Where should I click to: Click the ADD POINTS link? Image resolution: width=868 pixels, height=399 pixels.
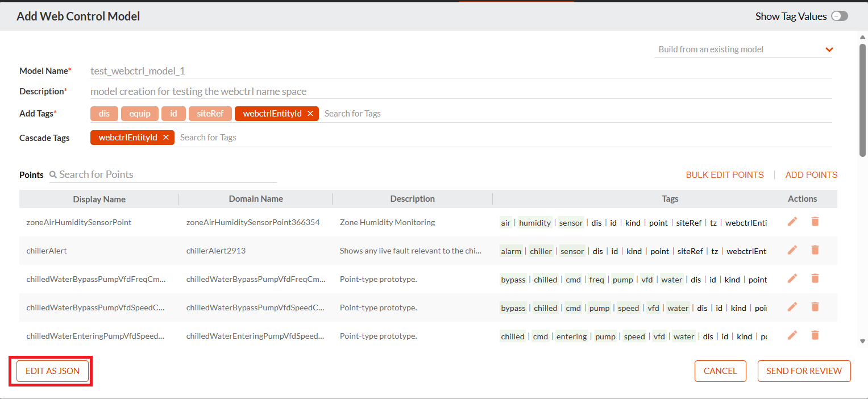(811, 175)
